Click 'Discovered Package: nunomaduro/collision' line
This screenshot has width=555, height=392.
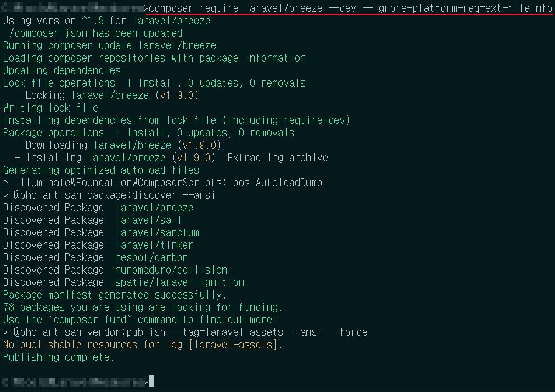tap(115, 269)
